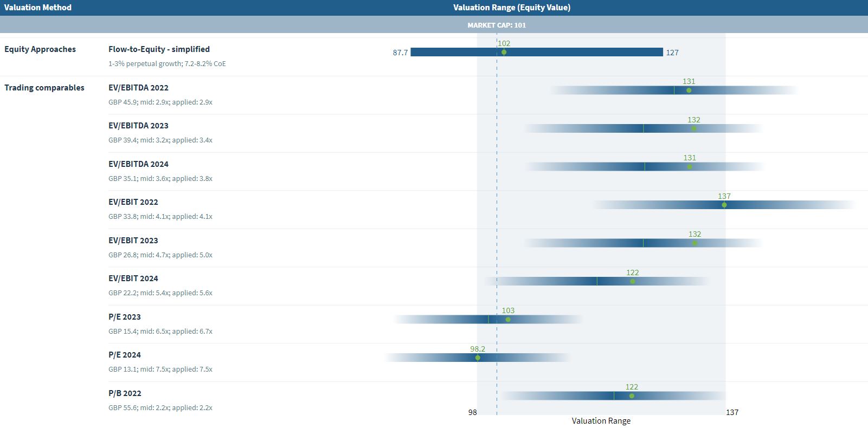The width and height of the screenshot is (868, 428).
Task: Click the 127 high-end value on Flow-to-Equity
Action: point(672,53)
